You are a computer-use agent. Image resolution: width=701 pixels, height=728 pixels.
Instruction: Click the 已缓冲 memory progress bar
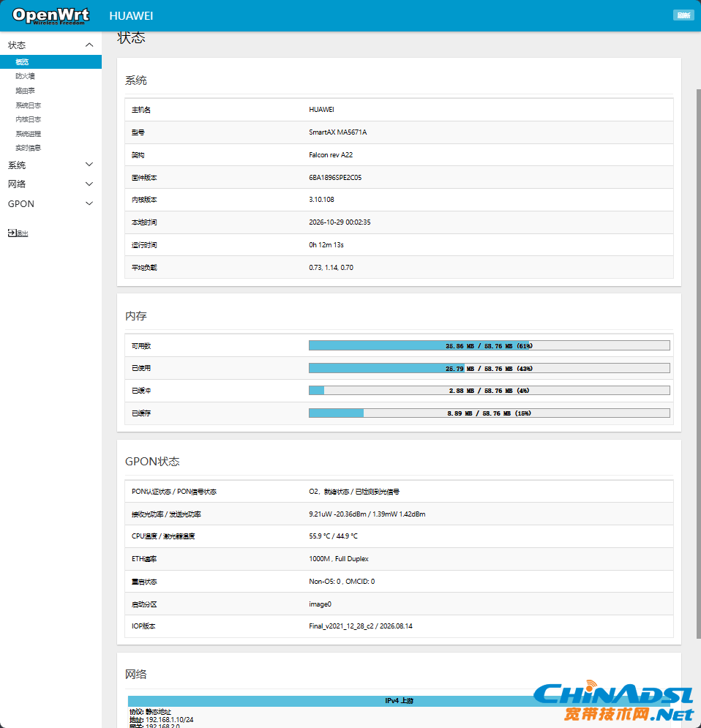point(490,391)
